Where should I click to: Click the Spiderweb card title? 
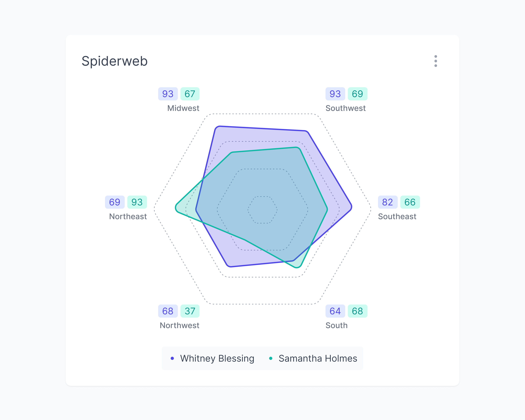coord(115,61)
